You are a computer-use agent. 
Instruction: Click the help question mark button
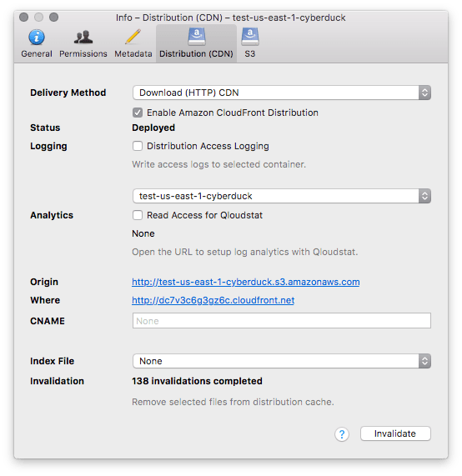coord(342,434)
